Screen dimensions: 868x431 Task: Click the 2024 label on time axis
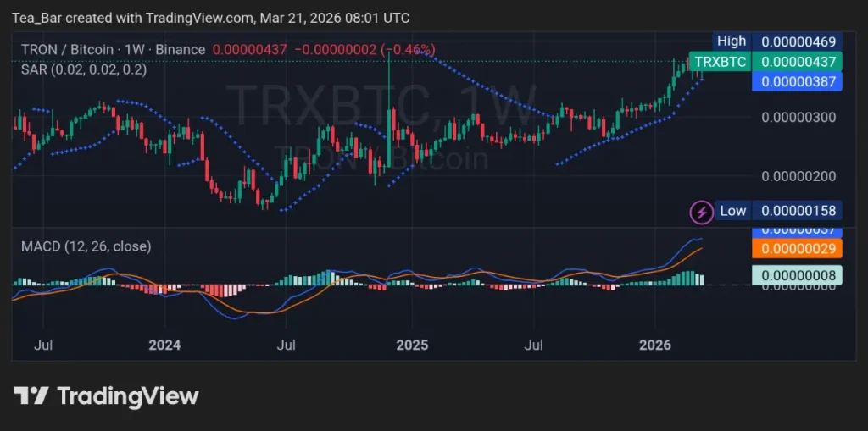tap(164, 345)
